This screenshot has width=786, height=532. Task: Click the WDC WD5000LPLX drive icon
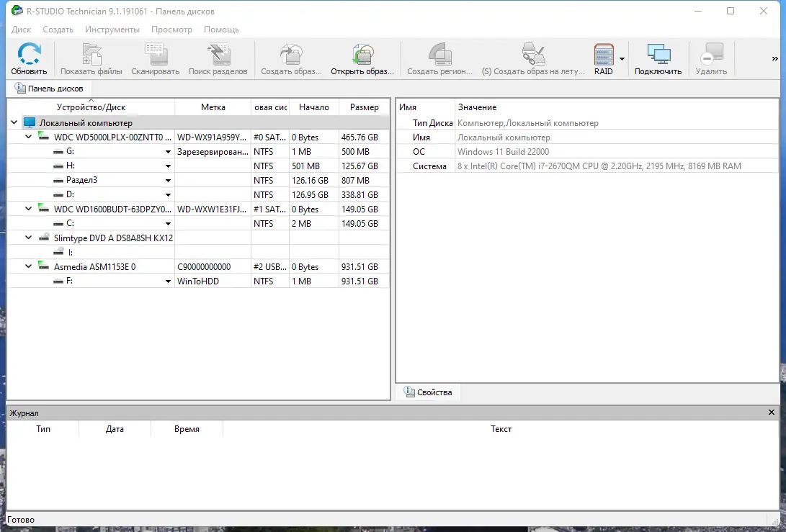tap(44, 137)
